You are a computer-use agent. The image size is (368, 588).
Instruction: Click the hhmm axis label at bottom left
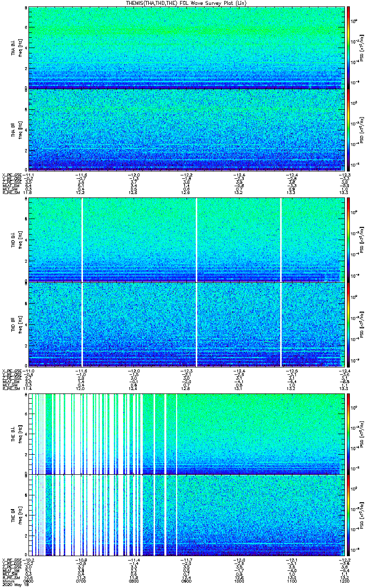click(x=7, y=581)
